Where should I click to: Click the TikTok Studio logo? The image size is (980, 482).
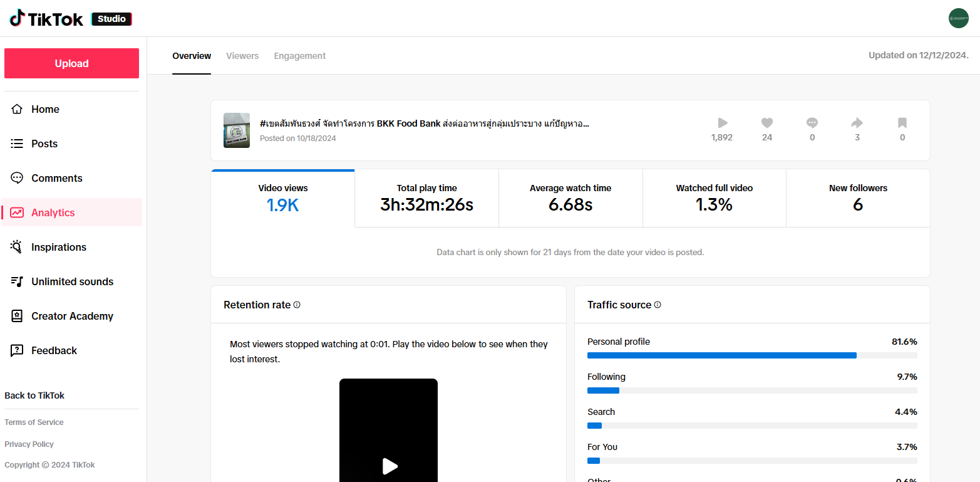coord(70,19)
